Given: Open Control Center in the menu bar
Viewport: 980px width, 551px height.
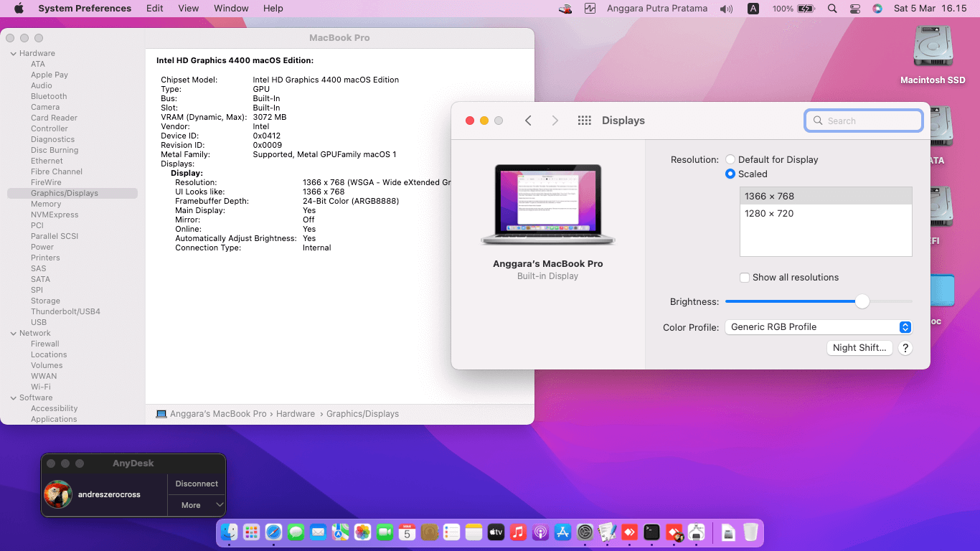Looking at the screenshot, I should coord(854,9).
